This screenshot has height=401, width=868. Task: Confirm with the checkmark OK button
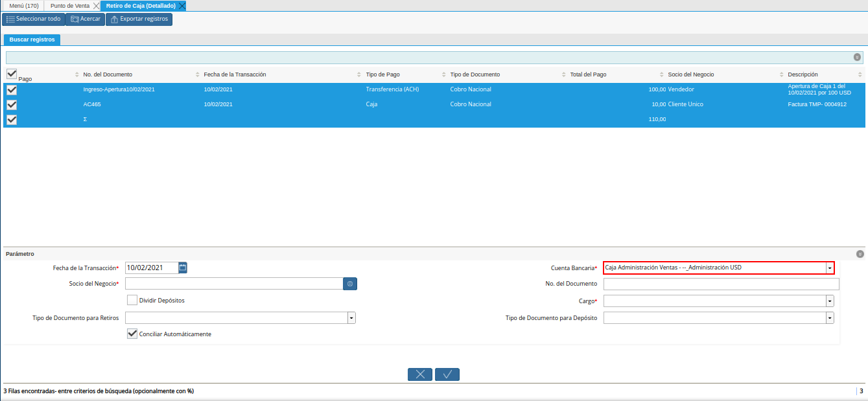click(447, 374)
